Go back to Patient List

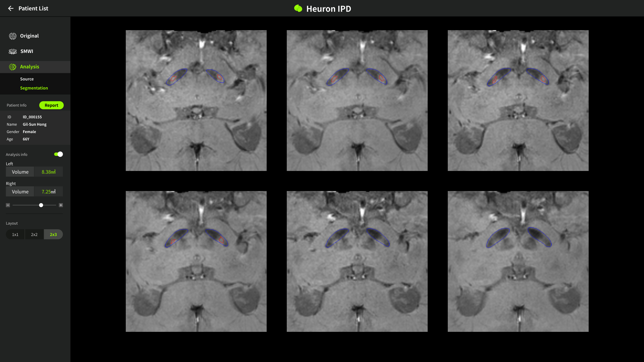(33, 8)
